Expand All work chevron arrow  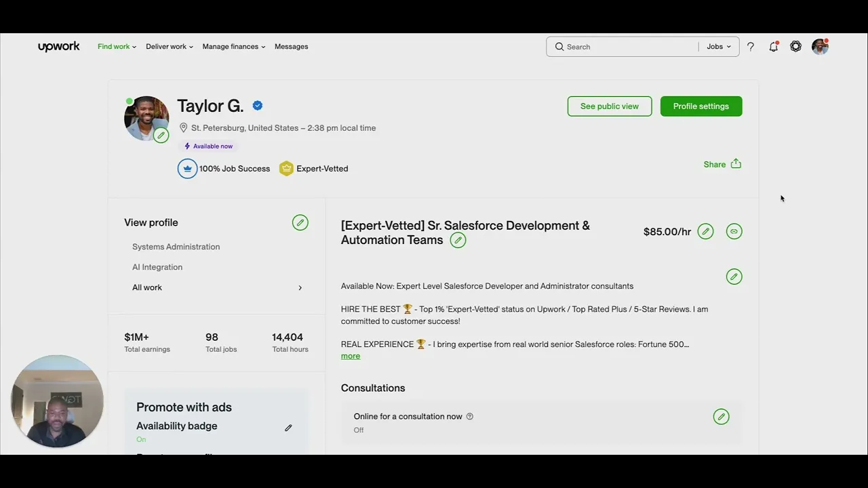[x=300, y=287]
